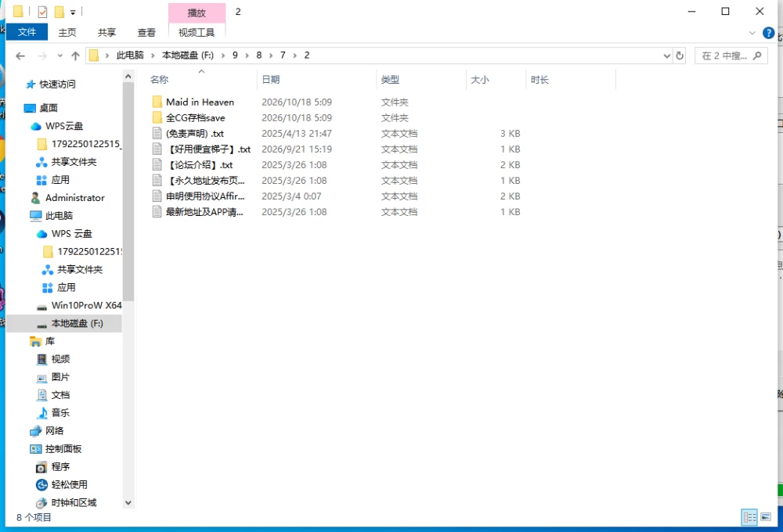Screen dimensions: 783x532
Task: Click the 2026/9/21 15:19 date cell
Action: click(x=297, y=149)
